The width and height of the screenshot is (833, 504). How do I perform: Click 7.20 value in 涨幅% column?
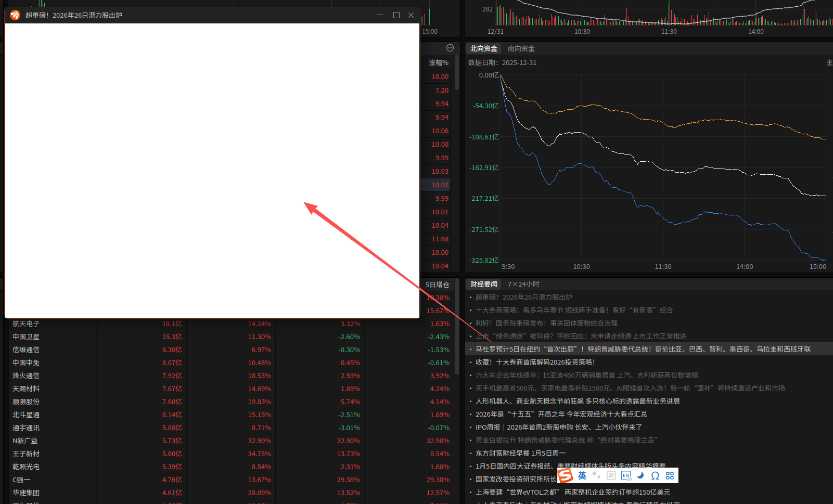(442, 90)
